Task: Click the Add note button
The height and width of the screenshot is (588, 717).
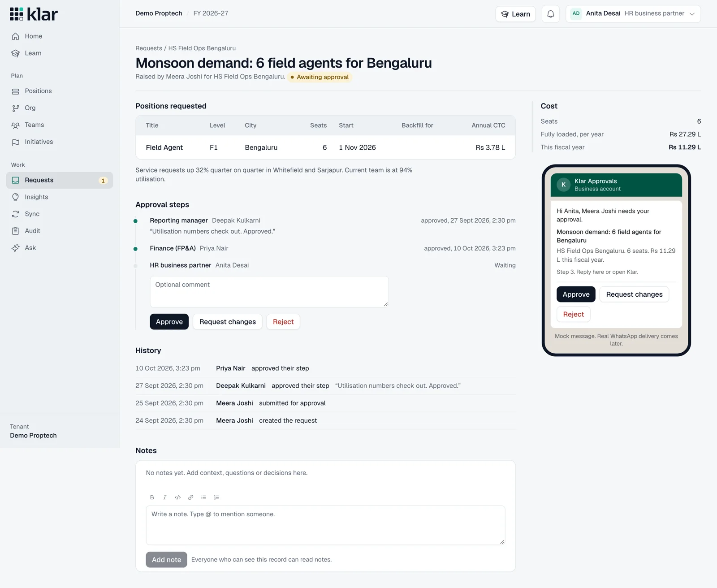Action: 166,559
